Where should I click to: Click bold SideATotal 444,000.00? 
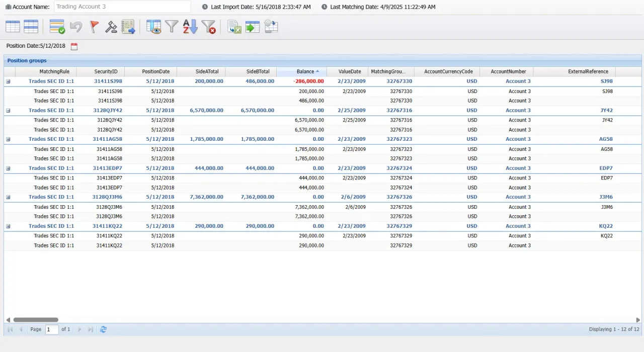click(x=209, y=168)
